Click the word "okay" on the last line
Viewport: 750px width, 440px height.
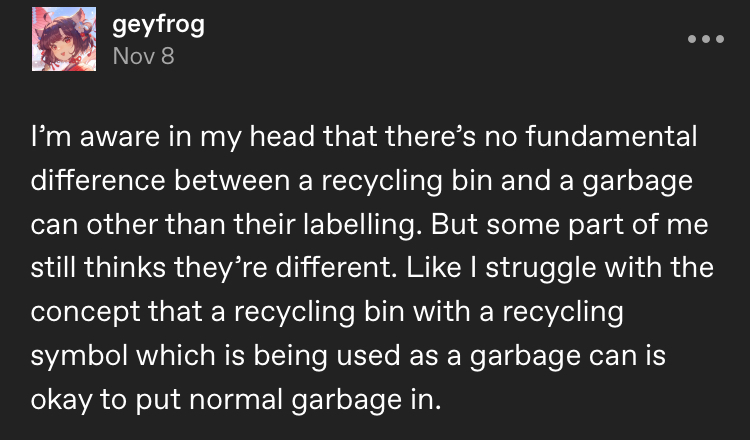[x=61, y=400]
